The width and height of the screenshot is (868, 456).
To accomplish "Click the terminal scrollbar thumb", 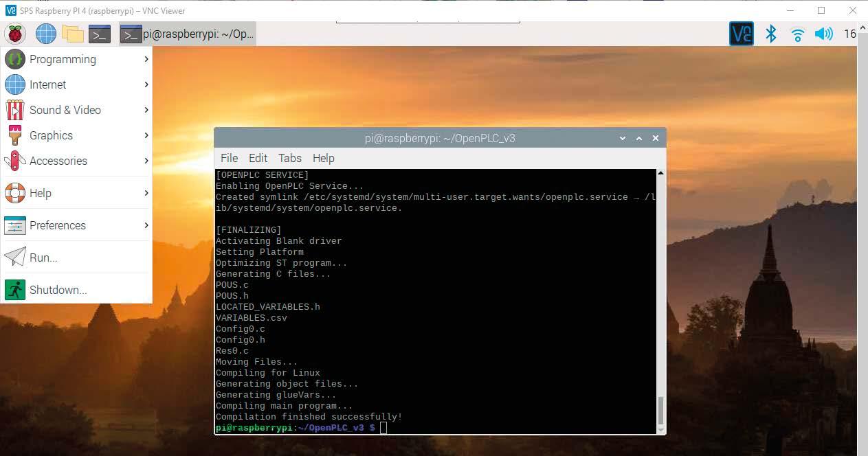I will (x=661, y=411).
